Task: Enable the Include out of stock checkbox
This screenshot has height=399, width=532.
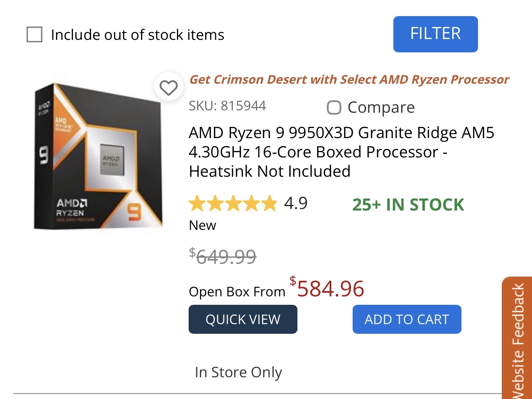Action: click(34, 35)
